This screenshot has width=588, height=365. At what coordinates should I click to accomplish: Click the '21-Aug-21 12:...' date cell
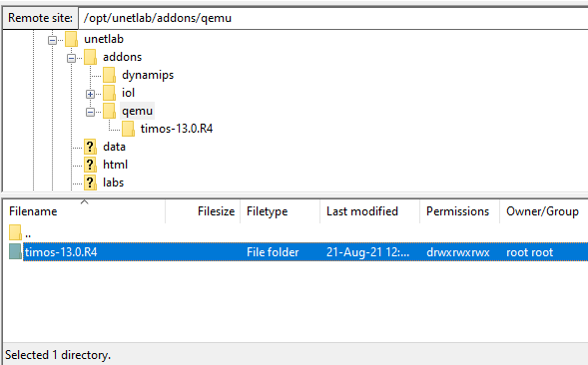[367, 252]
